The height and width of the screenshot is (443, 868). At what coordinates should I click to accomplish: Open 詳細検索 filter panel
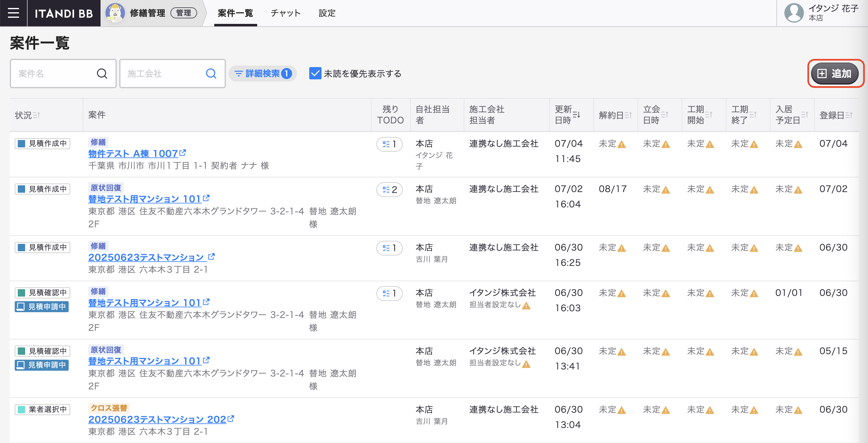pos(263,74)
